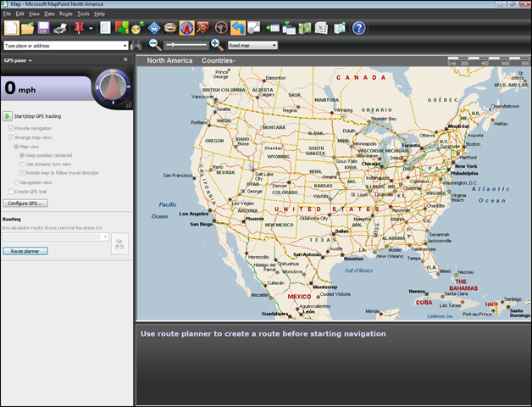
Task: Open the Data menu
Action: 49,14
